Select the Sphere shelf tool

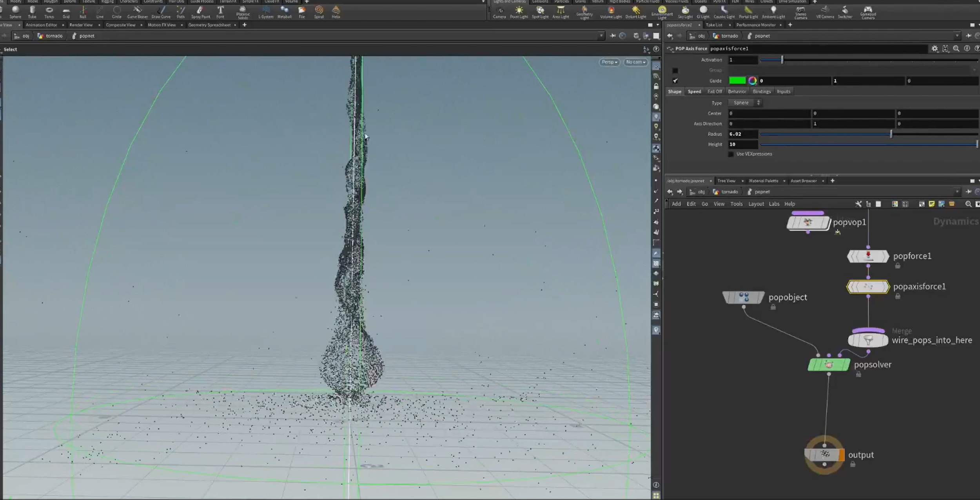point(15,12)
